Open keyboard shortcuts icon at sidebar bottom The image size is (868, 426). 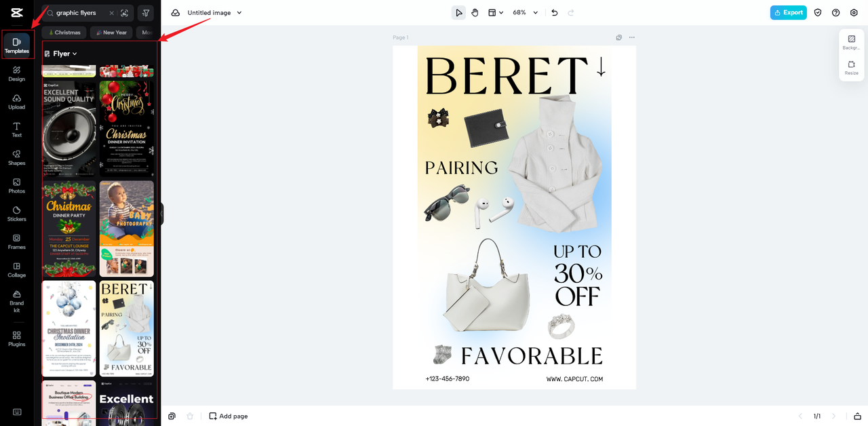click(x=17, y=412)
